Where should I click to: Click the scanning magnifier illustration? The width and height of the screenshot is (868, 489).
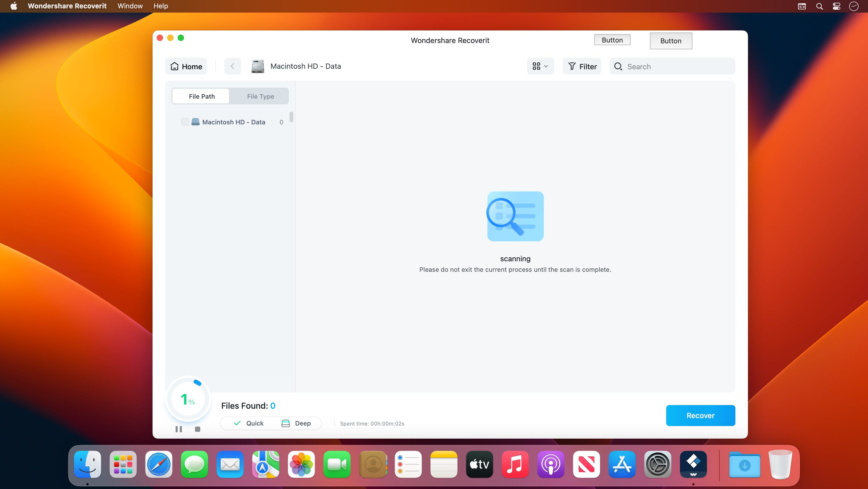point(515,216)
